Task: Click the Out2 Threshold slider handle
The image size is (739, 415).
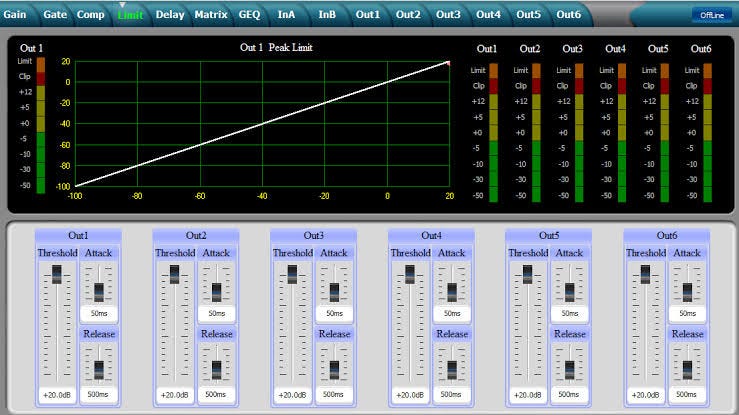Action: coord(174,274)
